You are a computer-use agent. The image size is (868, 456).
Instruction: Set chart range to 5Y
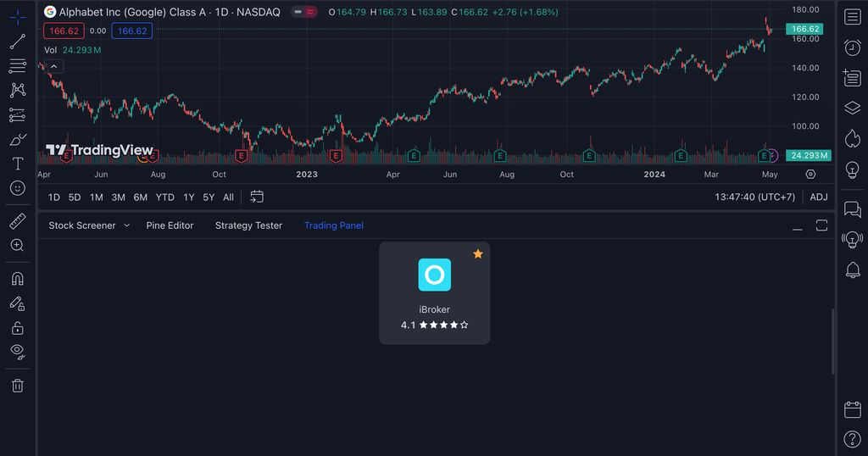pos(209,197)
